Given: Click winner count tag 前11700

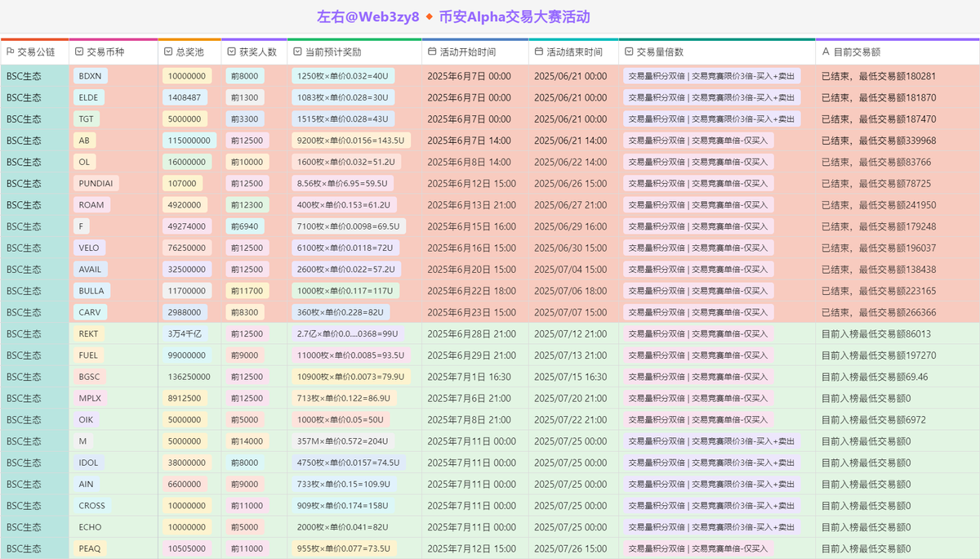Looking at the screenshot, I should (x=247, y=291).
